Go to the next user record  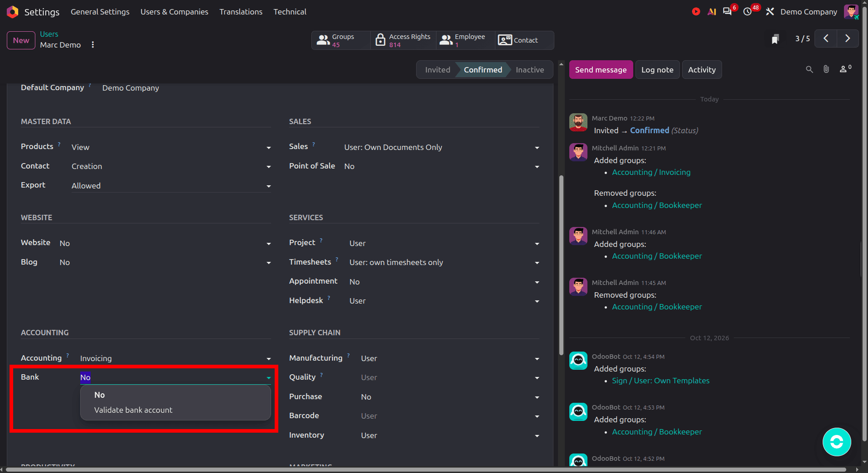coord(848,39)
